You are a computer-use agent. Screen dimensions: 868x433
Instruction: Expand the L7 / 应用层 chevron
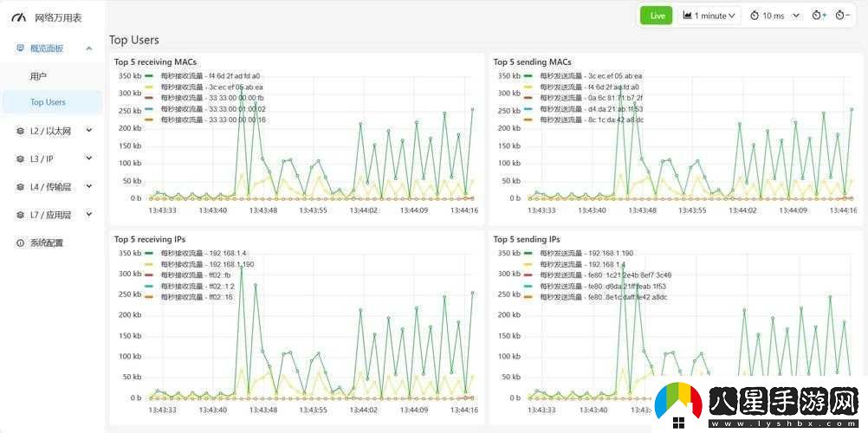[89, 215]
